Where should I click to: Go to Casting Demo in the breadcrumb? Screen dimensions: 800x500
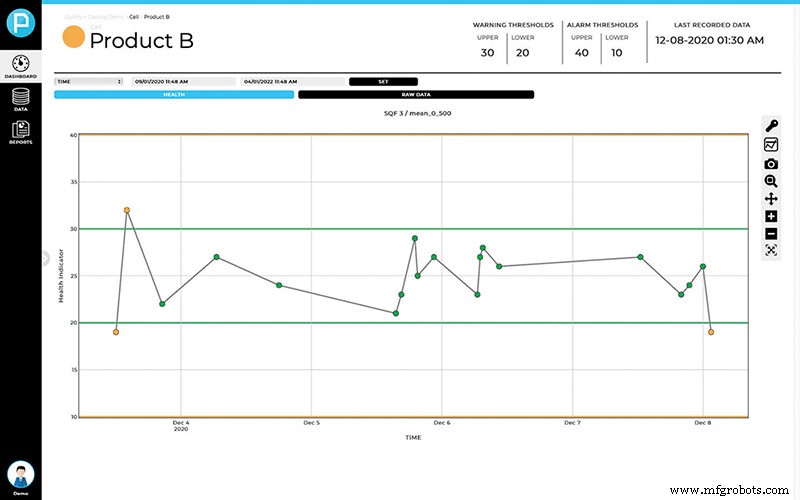[x=106, y=17]
